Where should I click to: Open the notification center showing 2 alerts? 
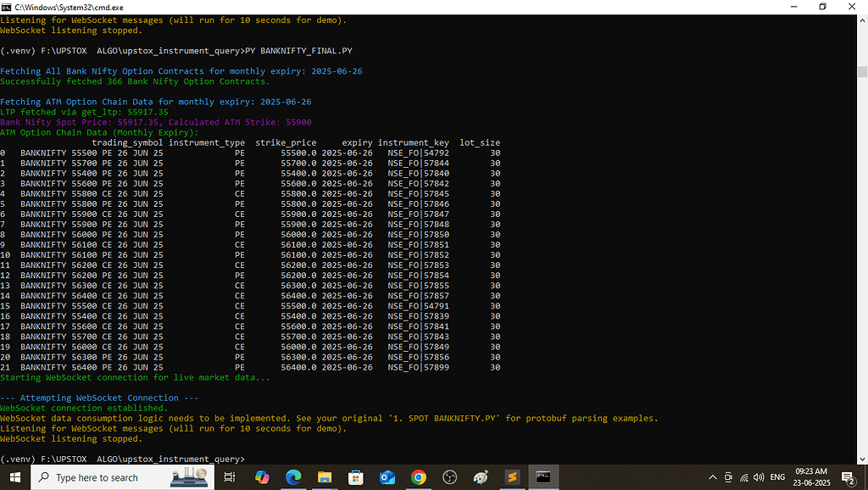coord(848,477)
